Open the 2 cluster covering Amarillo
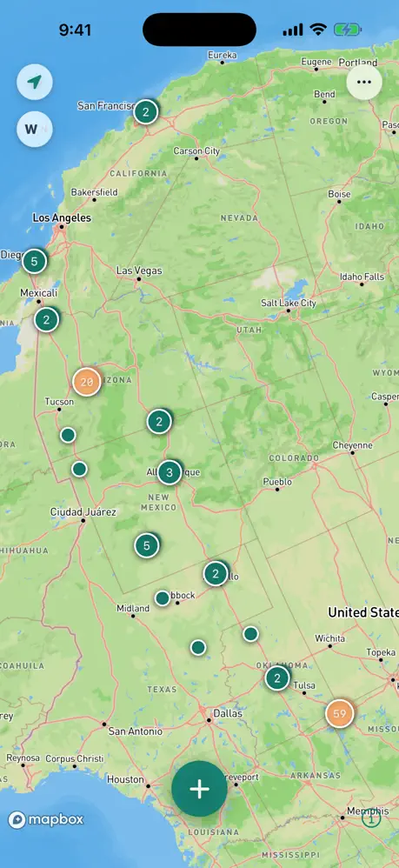 216,573
